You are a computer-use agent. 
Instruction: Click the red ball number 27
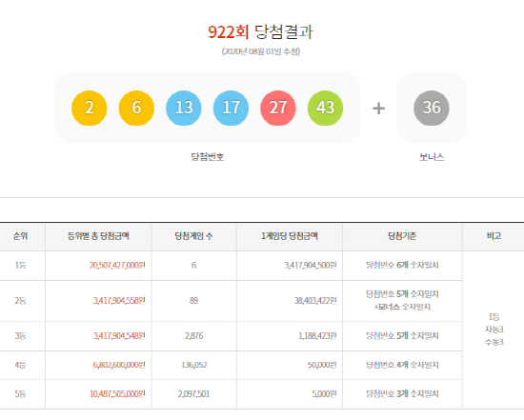pos(278,108)
